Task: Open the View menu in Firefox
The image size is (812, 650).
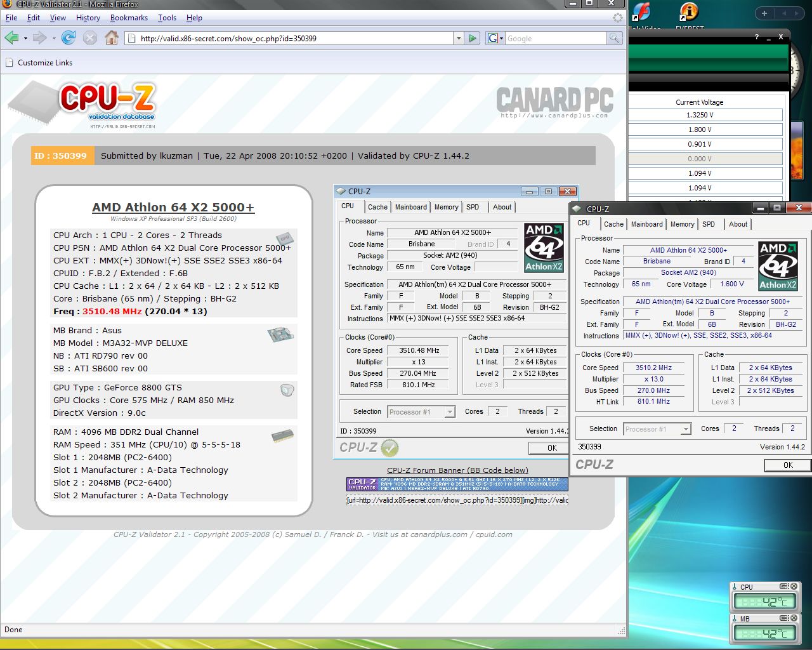Action: 58,18
